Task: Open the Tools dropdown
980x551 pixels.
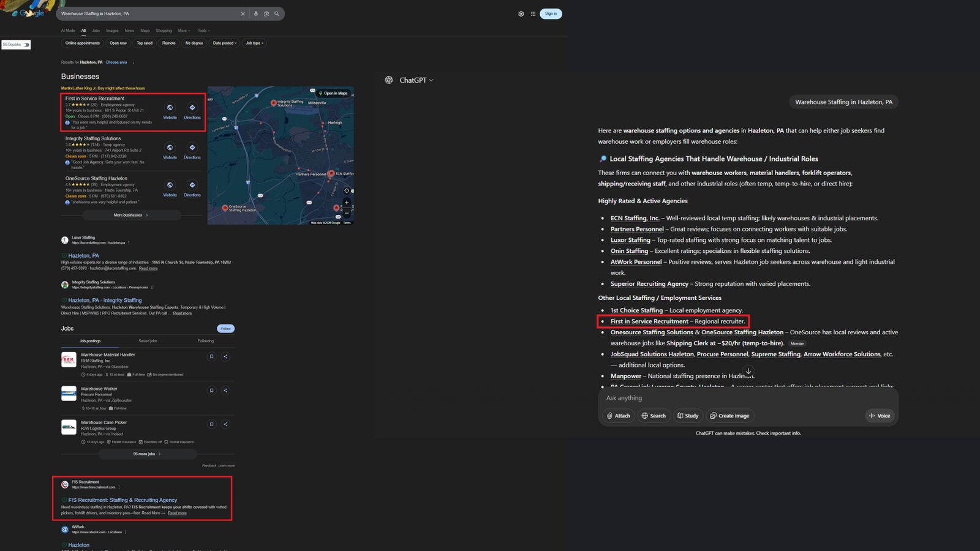Action: tap(203, 31)
